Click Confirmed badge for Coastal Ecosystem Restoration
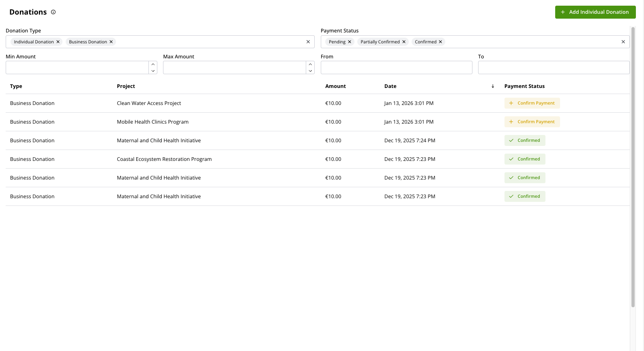This screenshot has width=644, height=351. tap(525, 159)
